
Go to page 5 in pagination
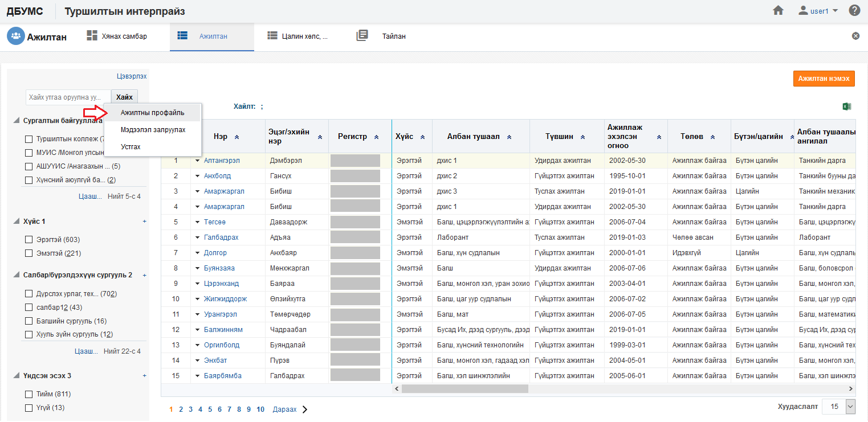pos(210,409)
